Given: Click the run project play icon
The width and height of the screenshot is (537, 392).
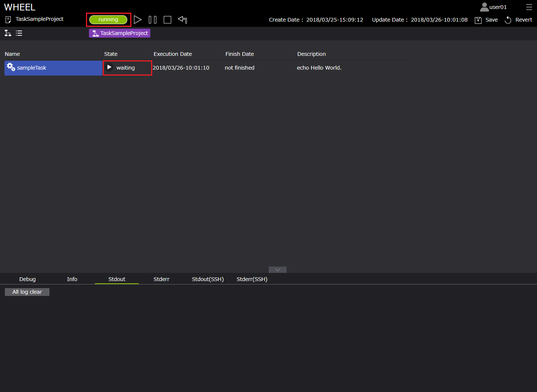Looking at the screenshot, I should pyautogui.click(x=138, y=20).
